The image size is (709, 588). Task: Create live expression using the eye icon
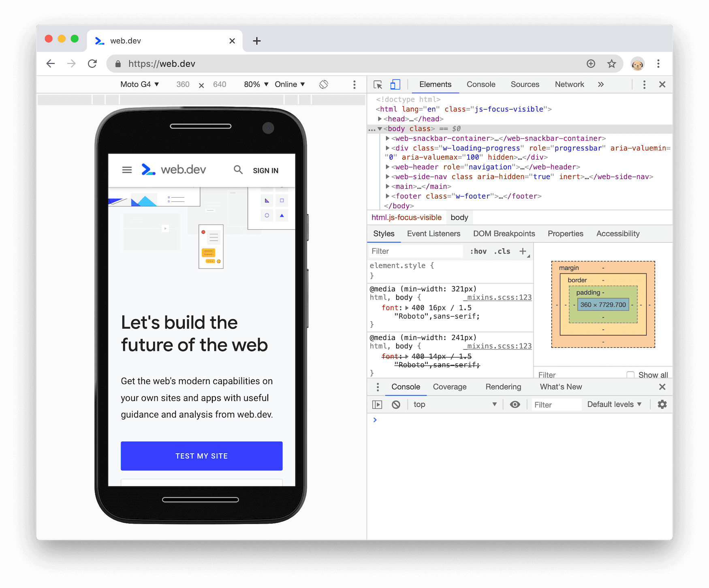(515, 404)
